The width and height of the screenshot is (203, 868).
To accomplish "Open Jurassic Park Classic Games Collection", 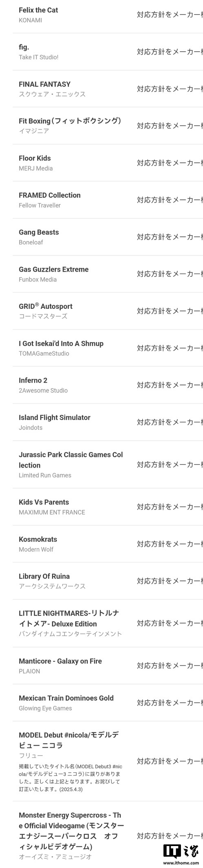I will (108, 464).
